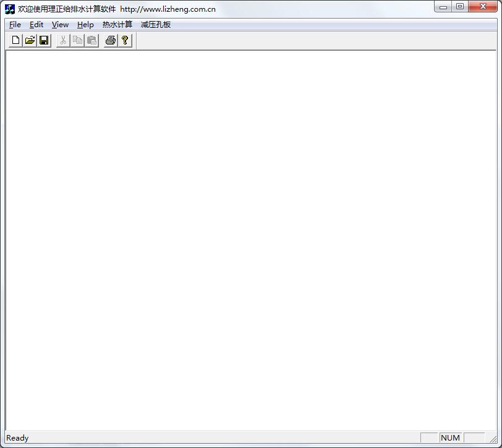Click the Paste clipboard icon
502x448 pixels.
[91, 41]
